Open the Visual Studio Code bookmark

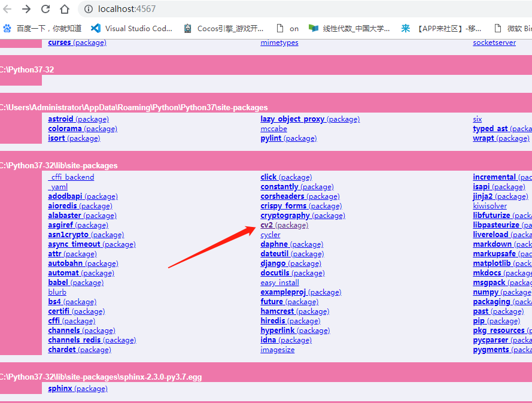[x=132, y=29]
